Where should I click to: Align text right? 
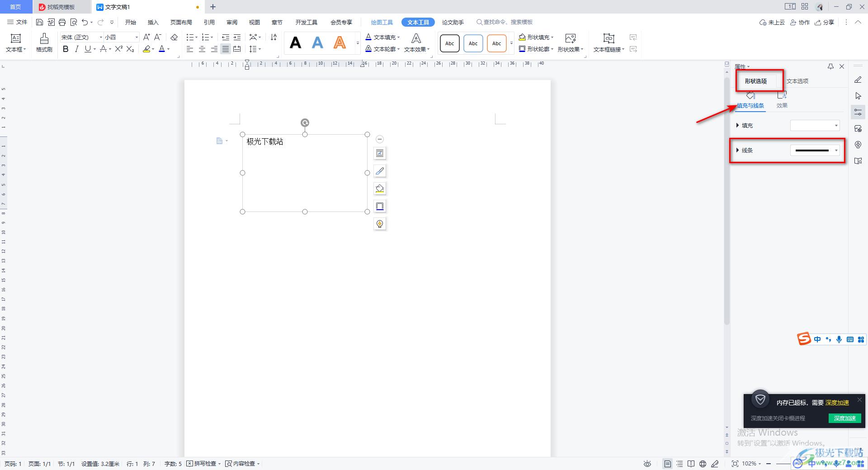(x=214, y=49)
